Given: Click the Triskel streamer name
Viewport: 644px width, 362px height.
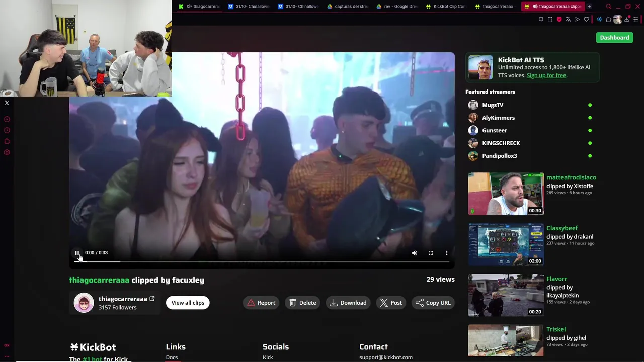Looking at the screenshot, I should [x=556, y=329].
